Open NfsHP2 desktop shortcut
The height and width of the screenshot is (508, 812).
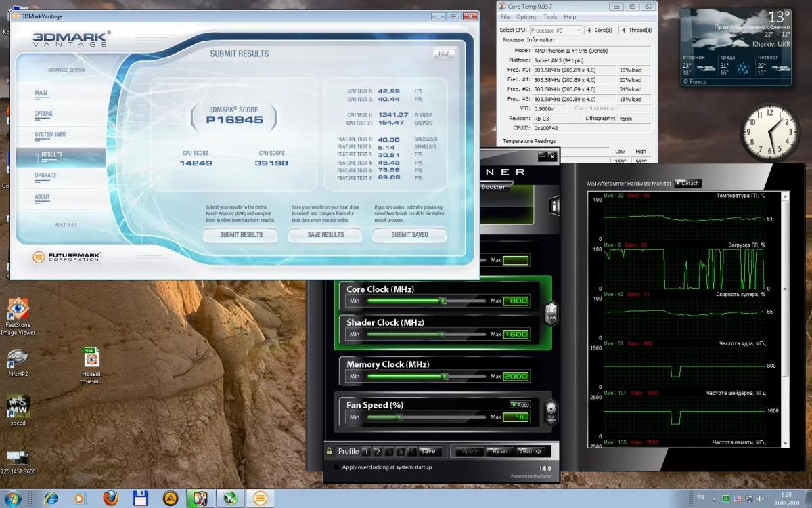tap(18, 358)
